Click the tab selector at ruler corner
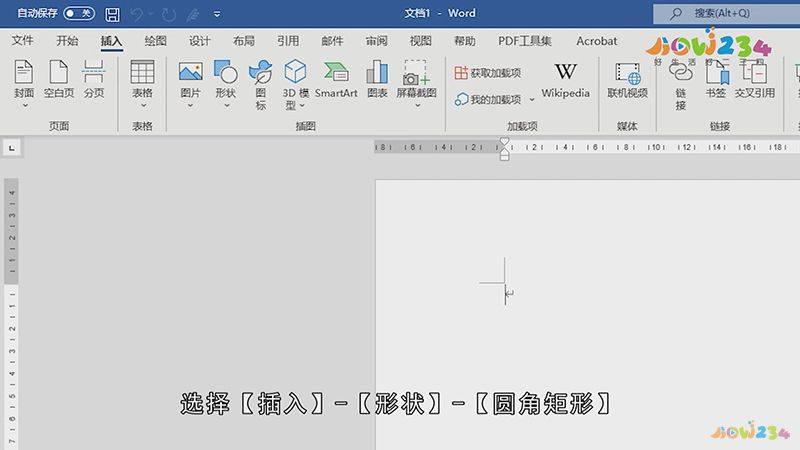 (12, 148)
